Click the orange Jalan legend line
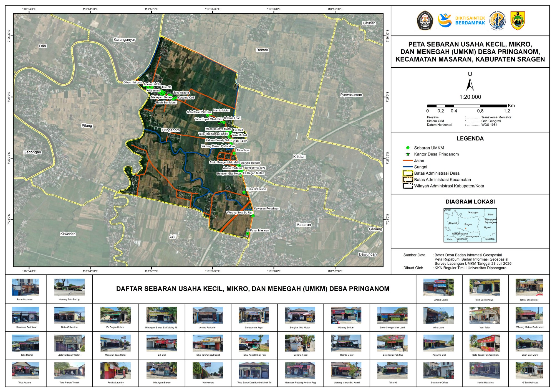The width and height of the screenshot is (555, 392). click(408, 161)
